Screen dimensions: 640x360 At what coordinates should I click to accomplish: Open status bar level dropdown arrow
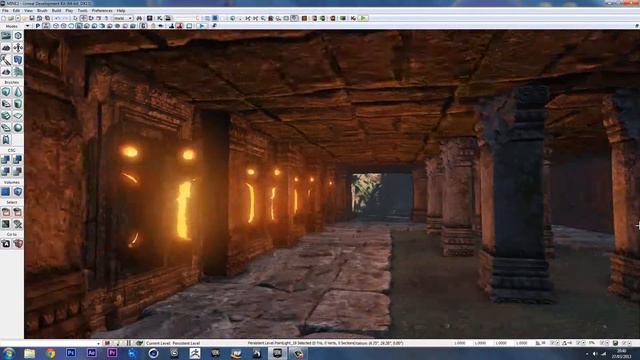coord(98,343)
